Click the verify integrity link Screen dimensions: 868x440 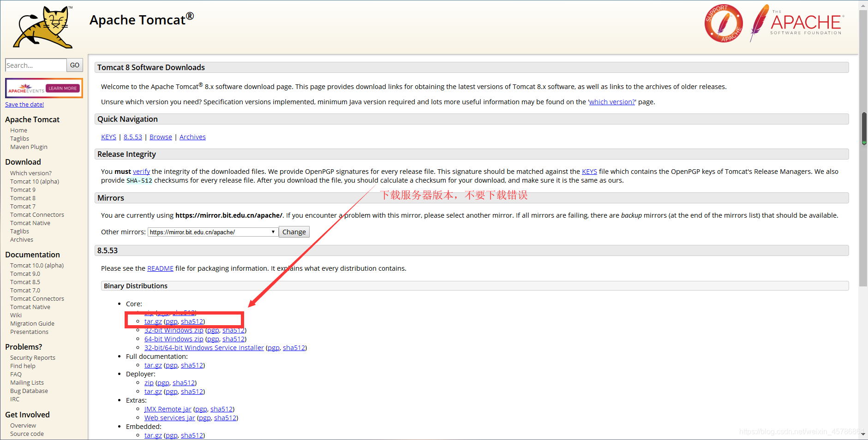tap(141, 172)
